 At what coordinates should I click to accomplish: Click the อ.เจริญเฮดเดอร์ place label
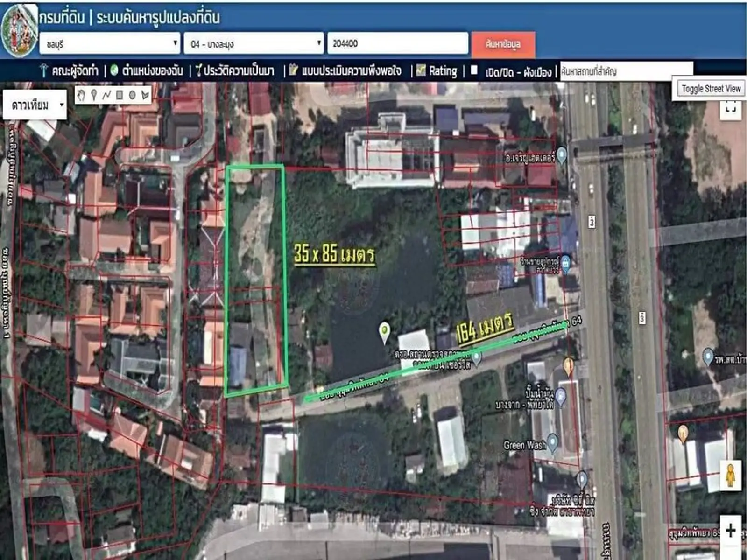[x=530, y=158]
